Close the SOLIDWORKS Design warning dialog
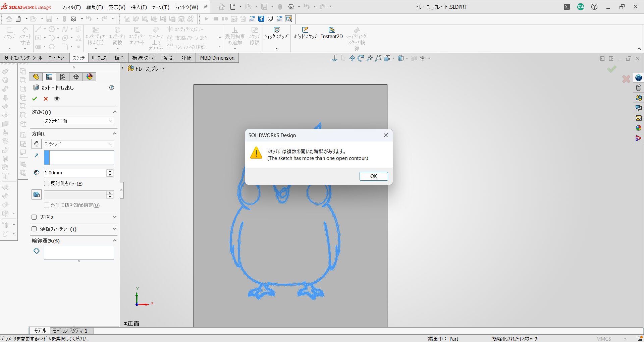644x342 pixels. [x=386, y=135]
